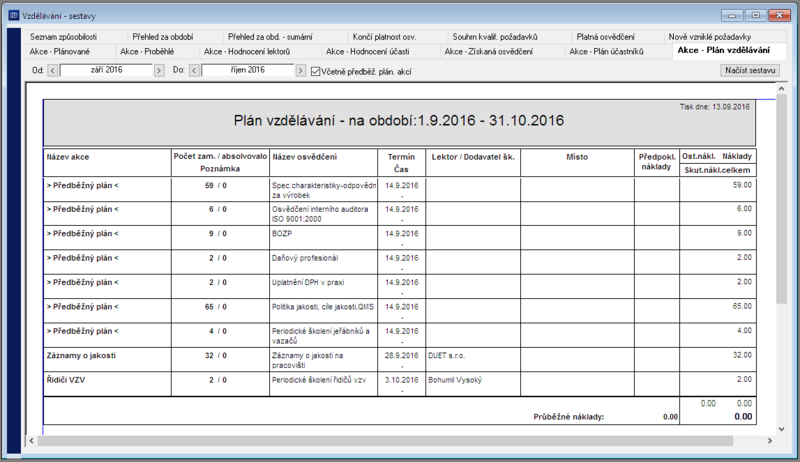Go to the previous 'Od' month
This screenshot has width=800, height=462.
pos(53,70)
